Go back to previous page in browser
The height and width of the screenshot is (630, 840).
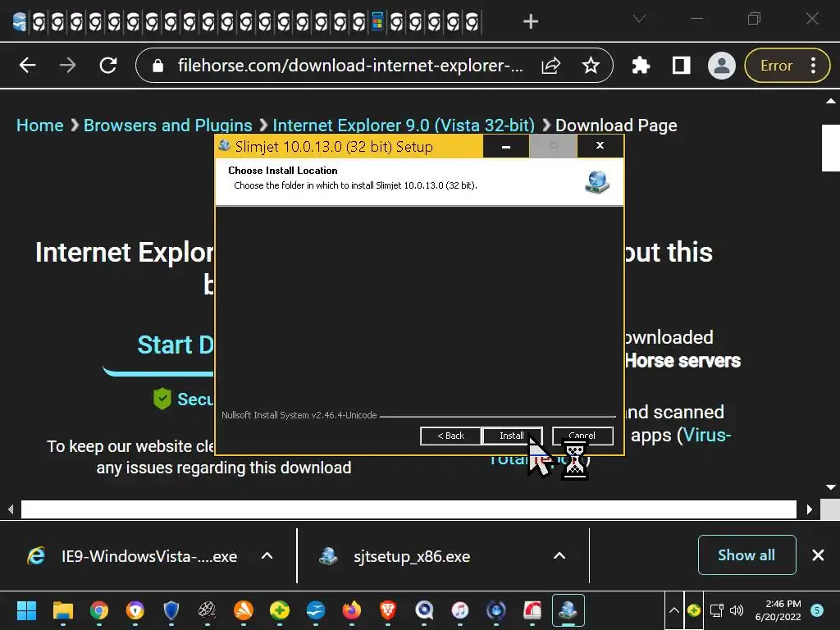27,66
